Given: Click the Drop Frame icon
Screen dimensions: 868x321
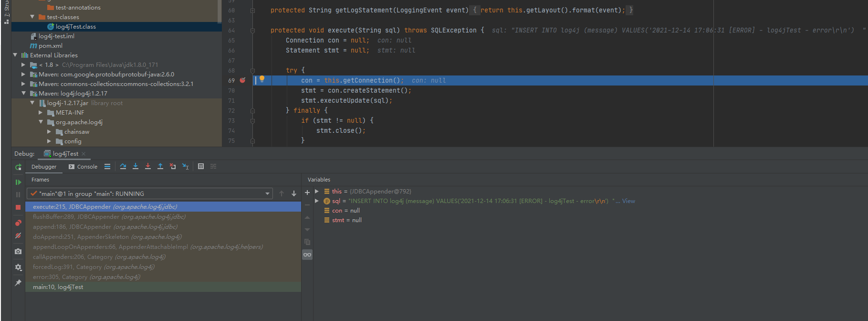Looking at the screenshot, I should [173, 166].
